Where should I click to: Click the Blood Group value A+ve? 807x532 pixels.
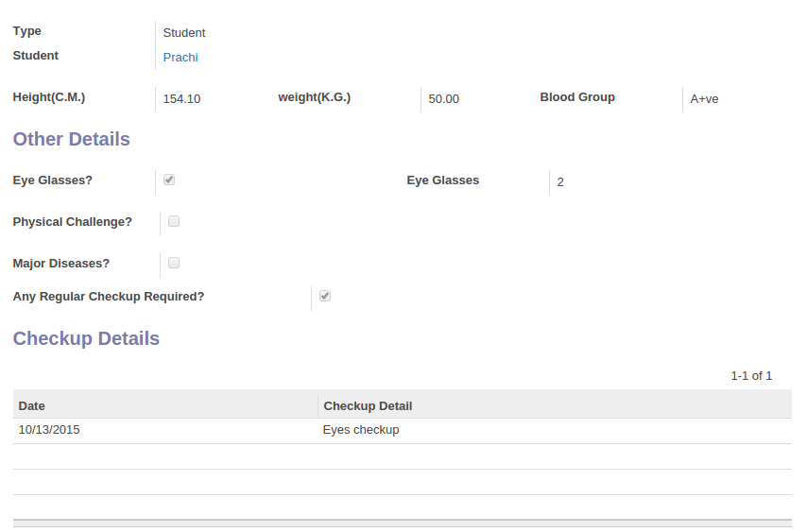pyautogui.click(x=704, y=99)
